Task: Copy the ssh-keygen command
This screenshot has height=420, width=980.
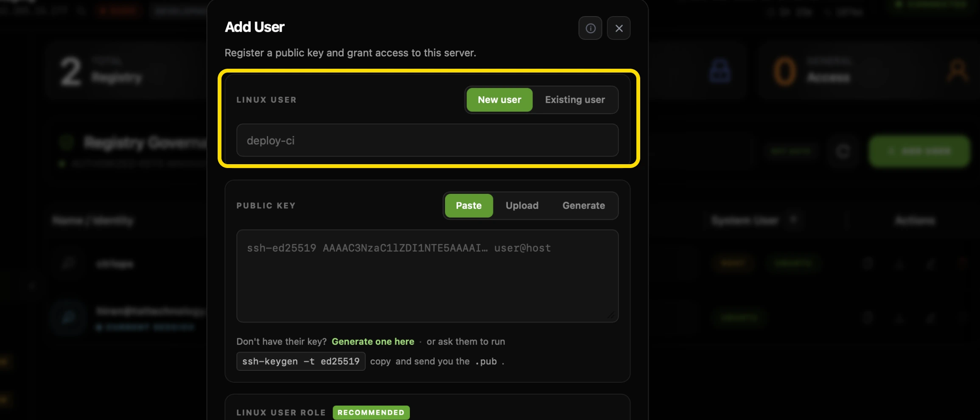Action: pyautogui.click(x=380, y=361)
